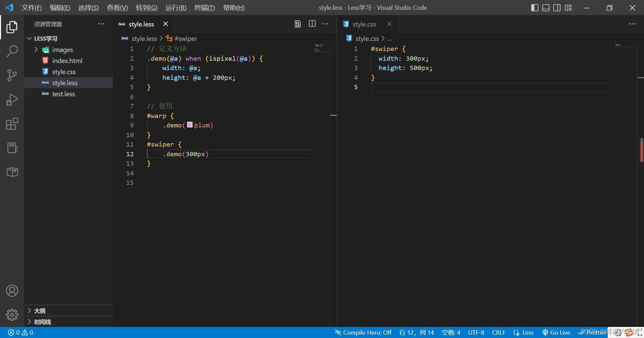Open the Extensions view
The image size is (644, 338).
[12, 124]
